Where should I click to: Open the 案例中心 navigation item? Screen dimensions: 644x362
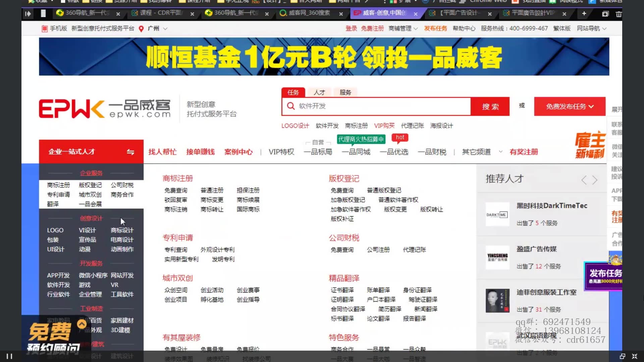[238, 152]
